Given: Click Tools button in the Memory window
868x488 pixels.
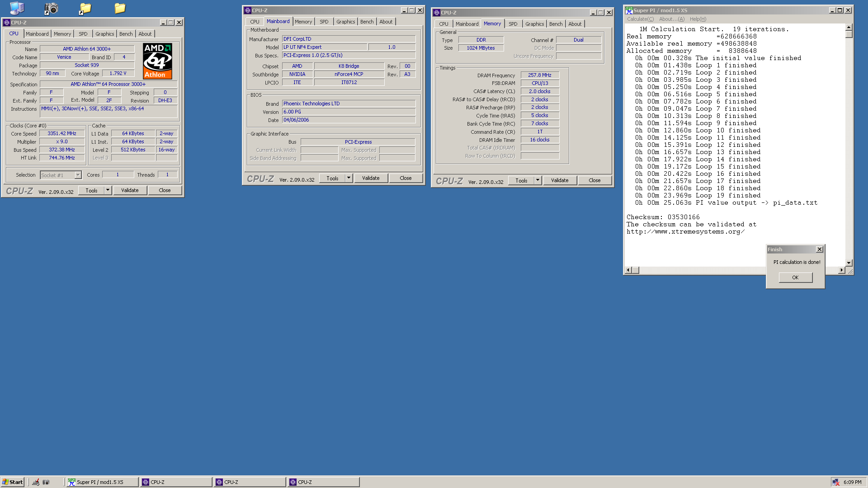Looking at the screenshot, I should [x=521, y=180].
